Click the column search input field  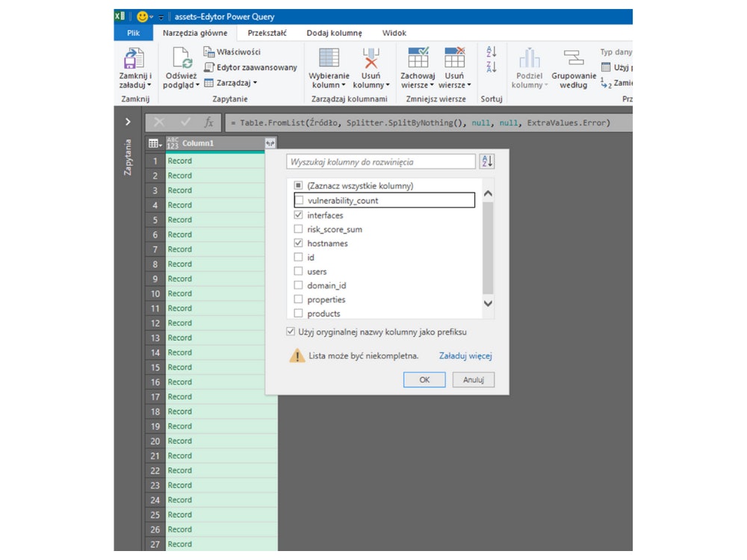point(381,162)
